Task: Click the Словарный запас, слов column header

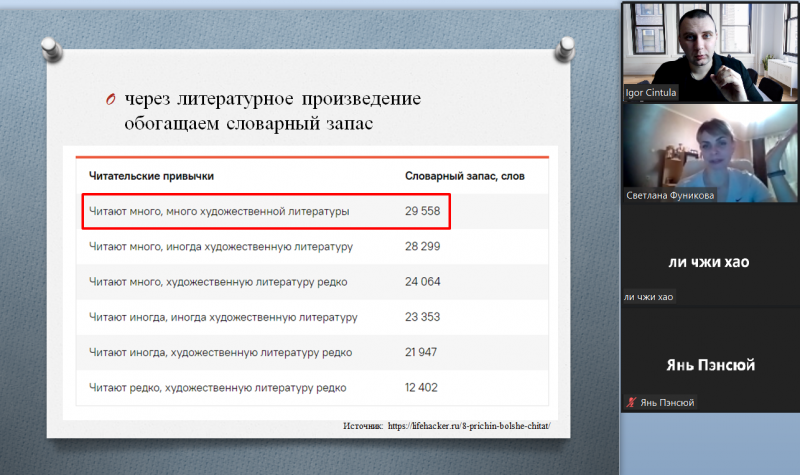Action: coord(464,176)
